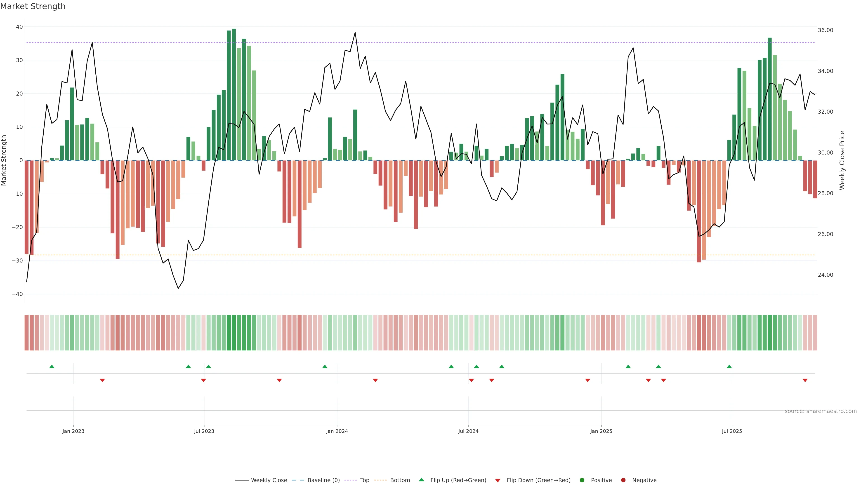Click darkest green cell in the heatmap strip
Viewport: 868px width, 488px height.
[x=234, y=332]
